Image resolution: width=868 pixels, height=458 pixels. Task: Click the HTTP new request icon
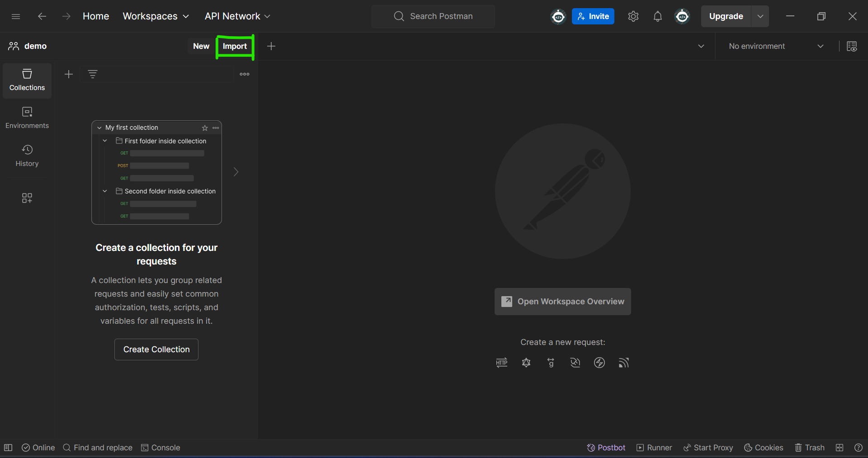(x=501, y=363)
